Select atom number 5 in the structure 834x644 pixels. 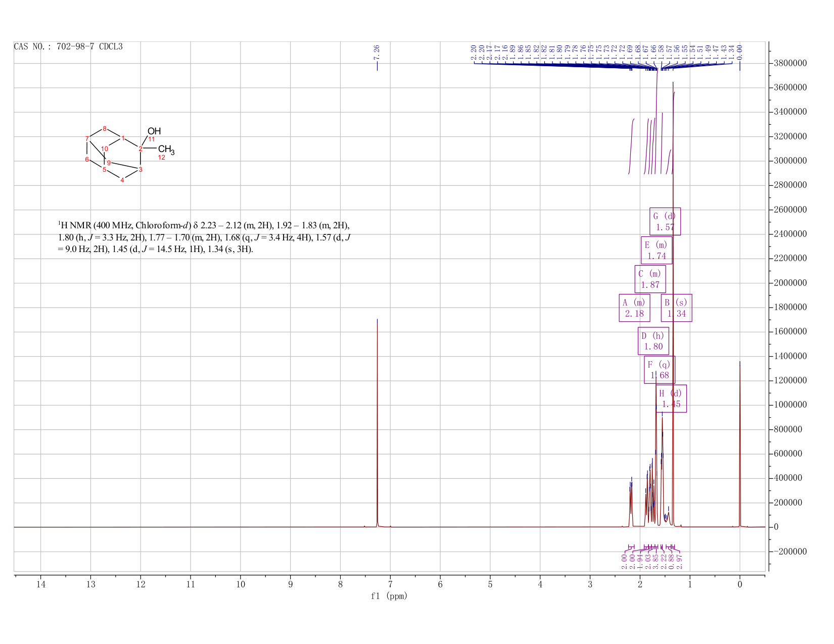pos(105,170)
